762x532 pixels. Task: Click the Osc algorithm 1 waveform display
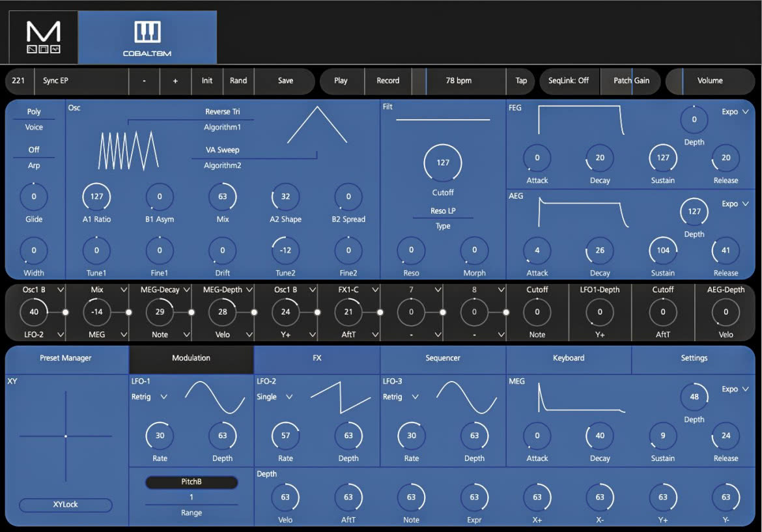point(128,150)
